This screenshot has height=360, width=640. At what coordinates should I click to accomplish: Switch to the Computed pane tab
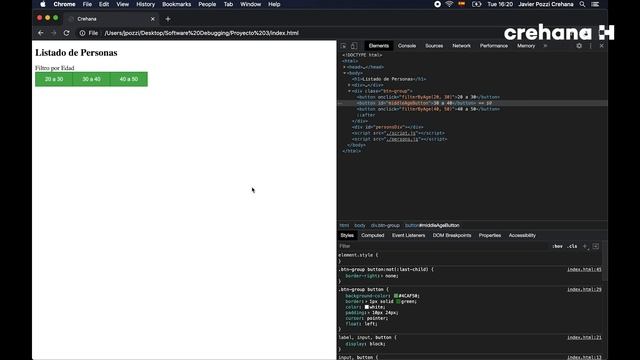click(373, 236)
